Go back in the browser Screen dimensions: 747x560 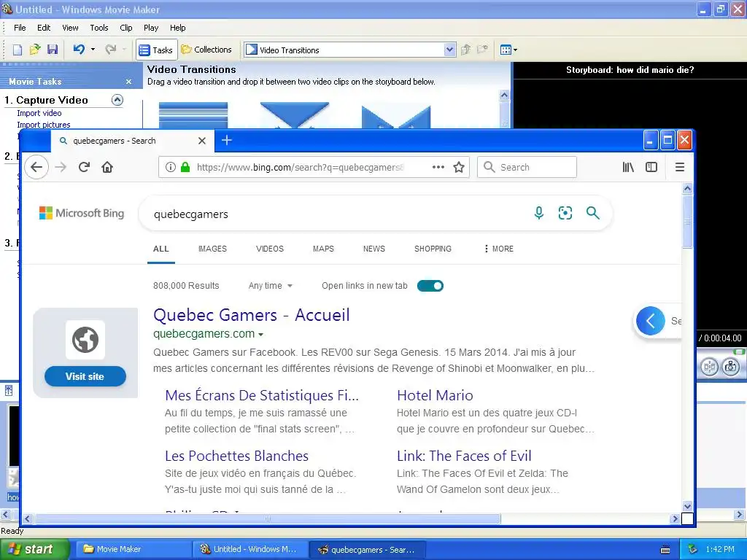pos(36,167)
